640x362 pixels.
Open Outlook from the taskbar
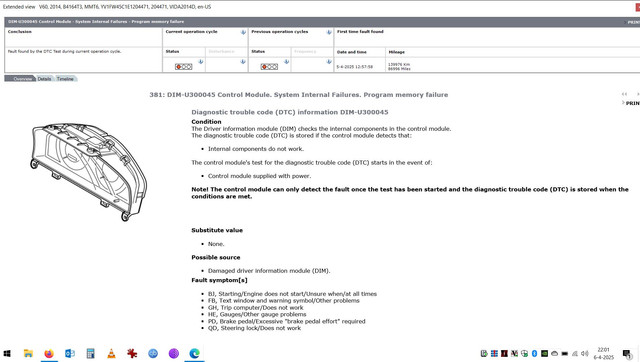(x=70, y=353)
